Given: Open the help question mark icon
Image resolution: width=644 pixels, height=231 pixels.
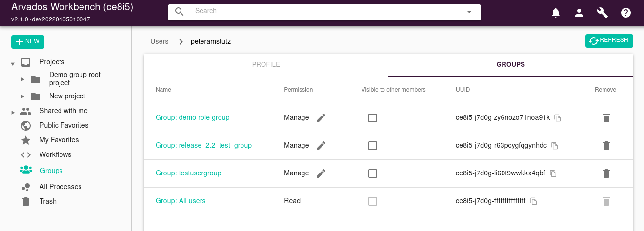Looking at the screenshot, I should click(626, 13).
